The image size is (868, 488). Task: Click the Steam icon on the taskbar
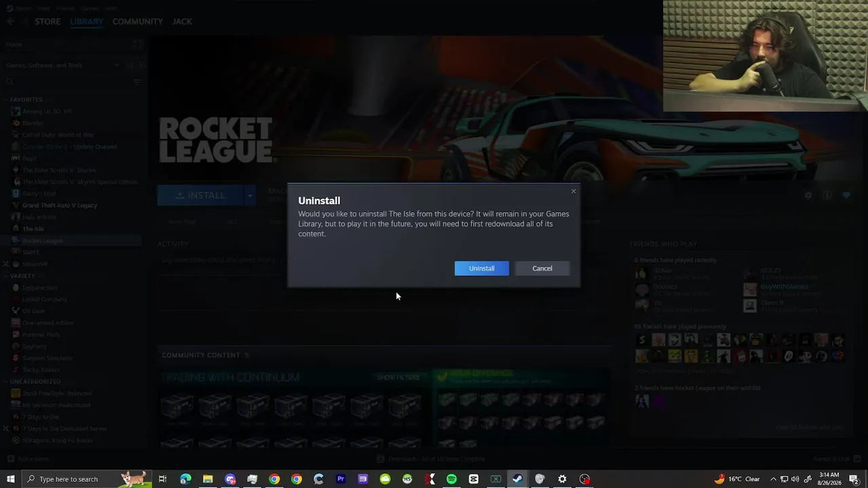coord(517,479)
